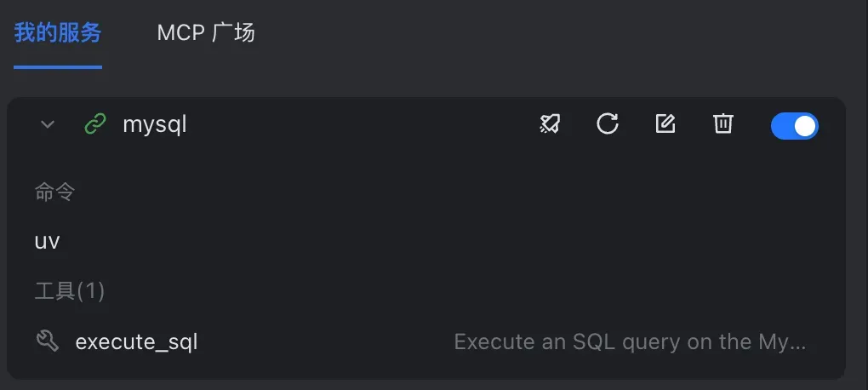Click the green link status icon
The image size is (868, 390).
(95, 124)
